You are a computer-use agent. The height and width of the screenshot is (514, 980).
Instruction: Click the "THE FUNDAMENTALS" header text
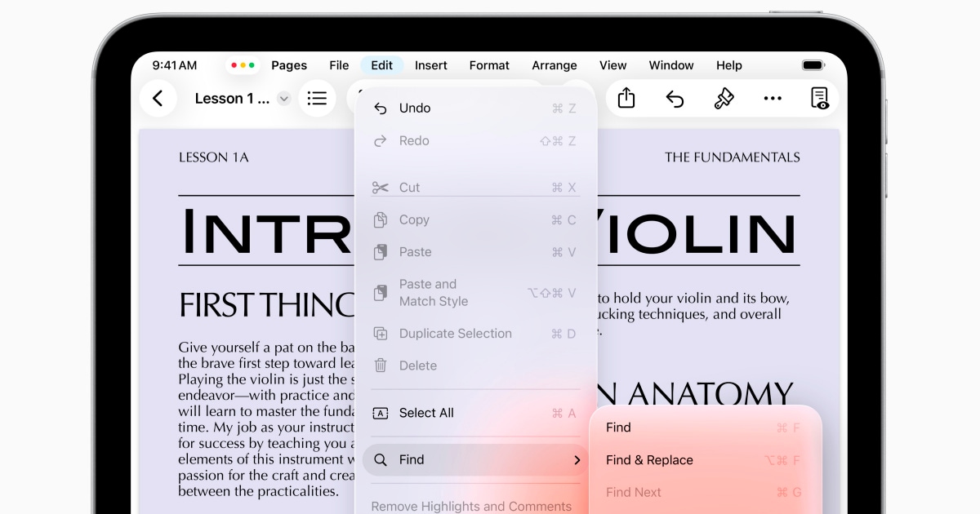[x=733, y=157]
